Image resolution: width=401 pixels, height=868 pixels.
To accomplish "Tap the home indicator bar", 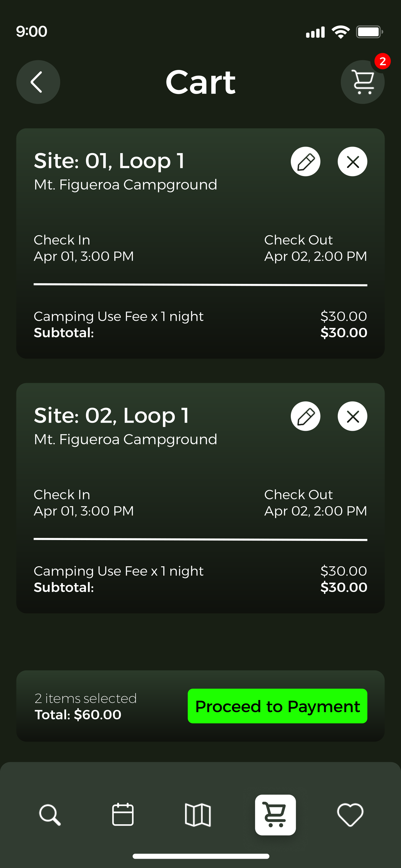I will click(x=201, y=856).
